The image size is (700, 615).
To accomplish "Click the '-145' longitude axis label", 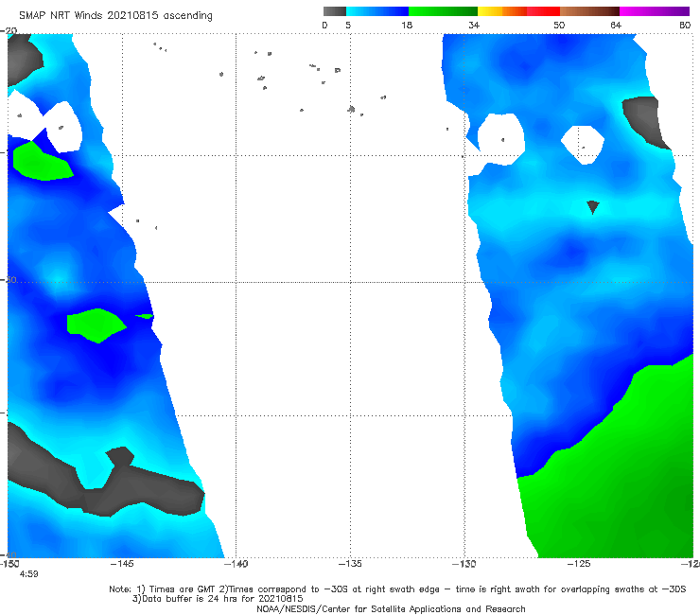I will tap(122, 564).
